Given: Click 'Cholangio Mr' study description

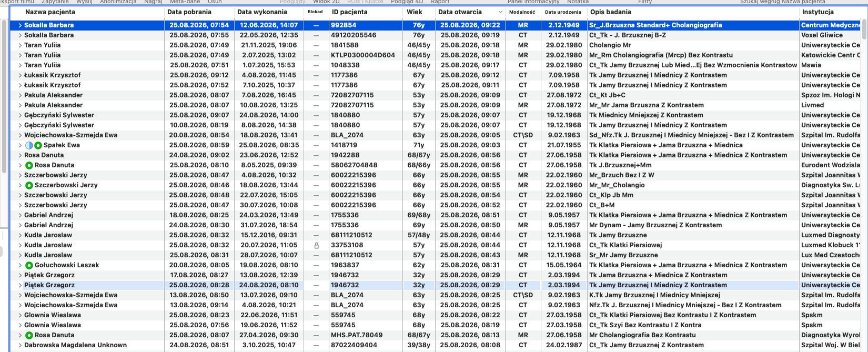Looking at the screenshot, I should point(610,45).
